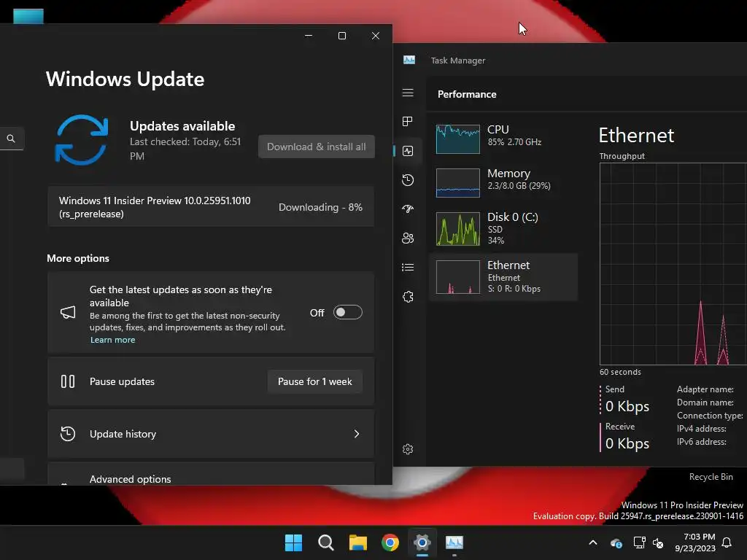Click the 'More options' section heading
Viewport: 747px width, 560px height.
pos(78,258)
